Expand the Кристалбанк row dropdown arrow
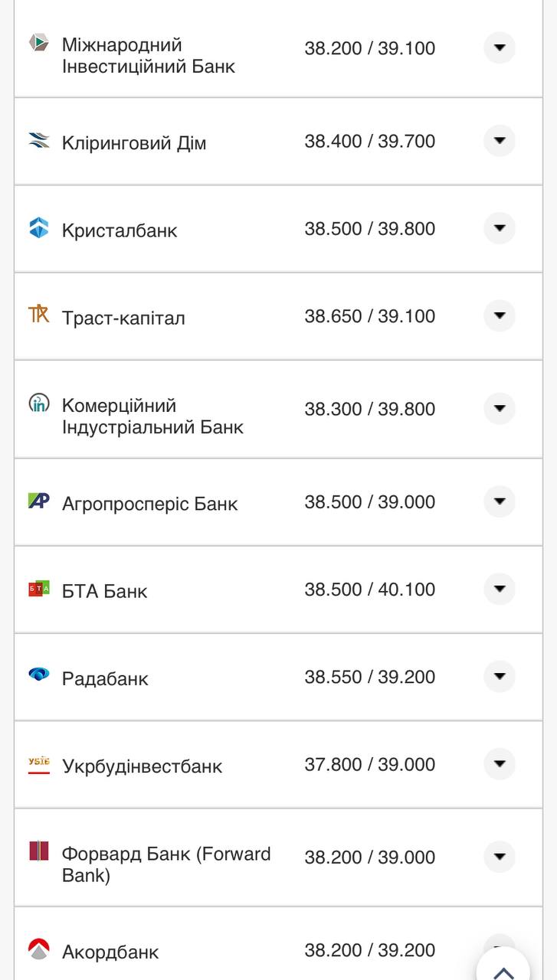This screenshot has height=980, width=557. 500,228
